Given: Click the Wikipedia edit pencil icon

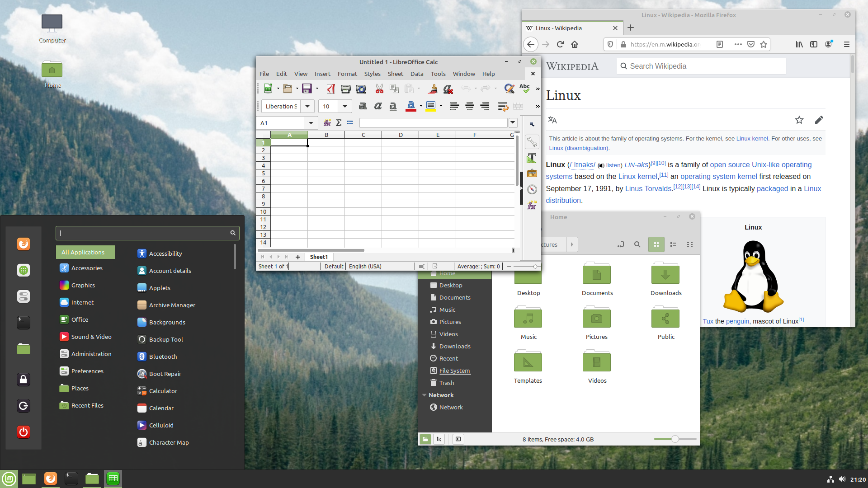Looking at the screenshot, I should point(819,120).
